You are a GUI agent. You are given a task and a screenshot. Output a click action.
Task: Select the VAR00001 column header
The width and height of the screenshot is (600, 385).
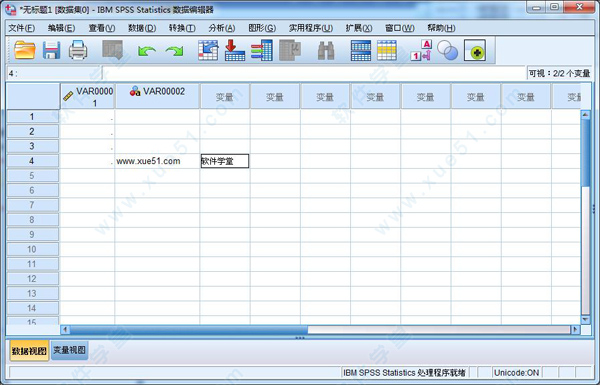88,96
